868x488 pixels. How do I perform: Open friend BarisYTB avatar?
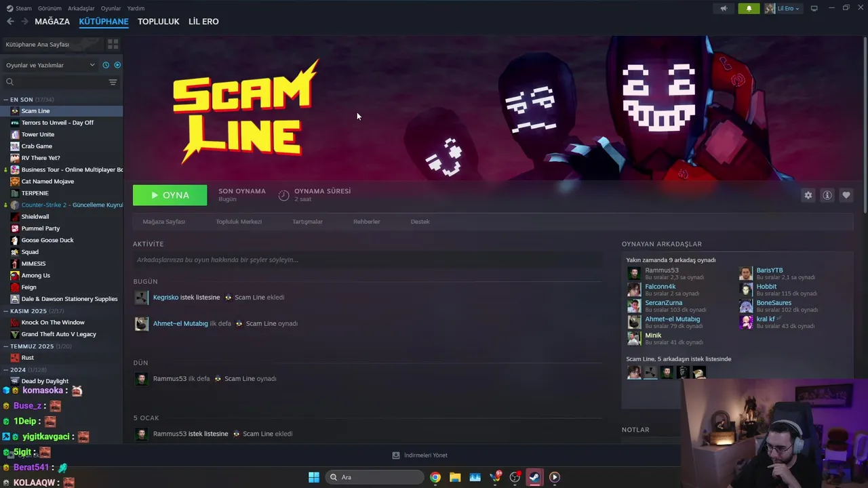click(x=746, y=273)
